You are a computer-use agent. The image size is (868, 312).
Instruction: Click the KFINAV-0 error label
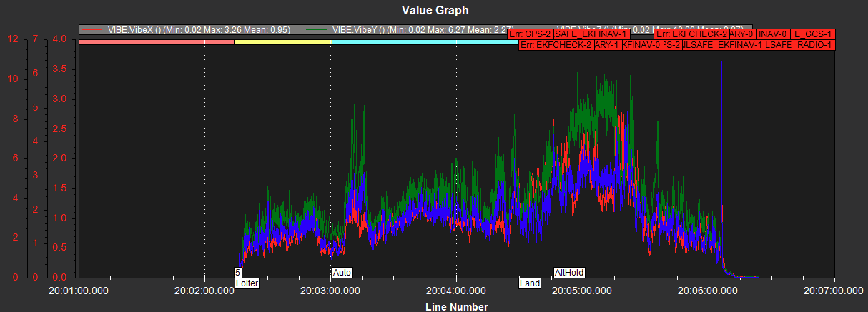pyautogui.click(x=643, y=45)
